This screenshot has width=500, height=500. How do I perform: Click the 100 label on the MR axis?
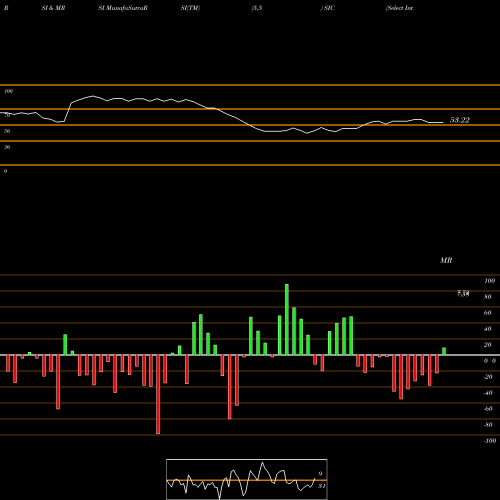(x=489, y=281)
